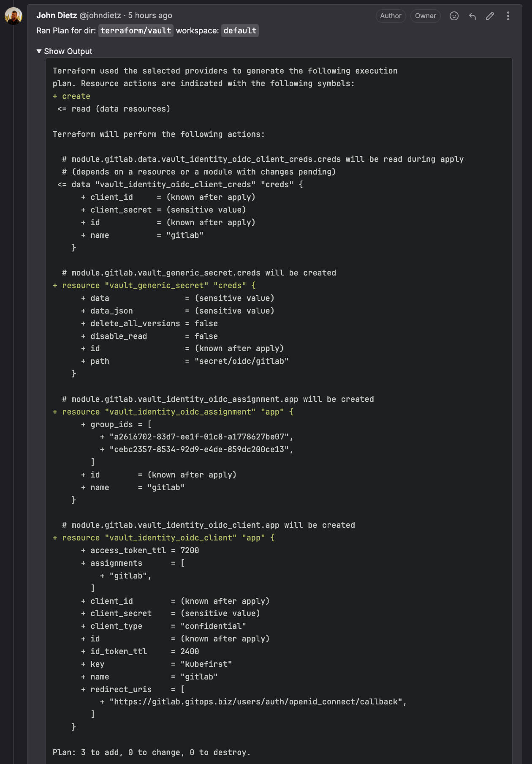Edit the comment with the pencil icon
The image size is (532, 764).
tap(490, 16)
